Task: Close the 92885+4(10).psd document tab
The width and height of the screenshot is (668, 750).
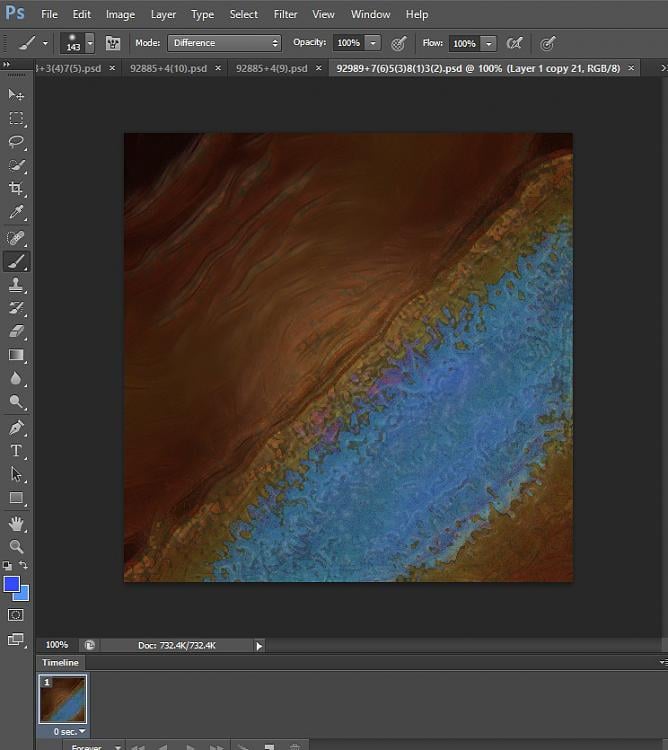Action: tap(218, 68)
